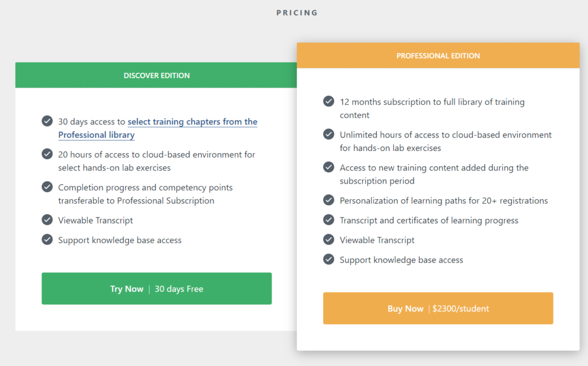Click 'Access to new training content added' text
Screen dimensions: 588x366
[434, 174]
